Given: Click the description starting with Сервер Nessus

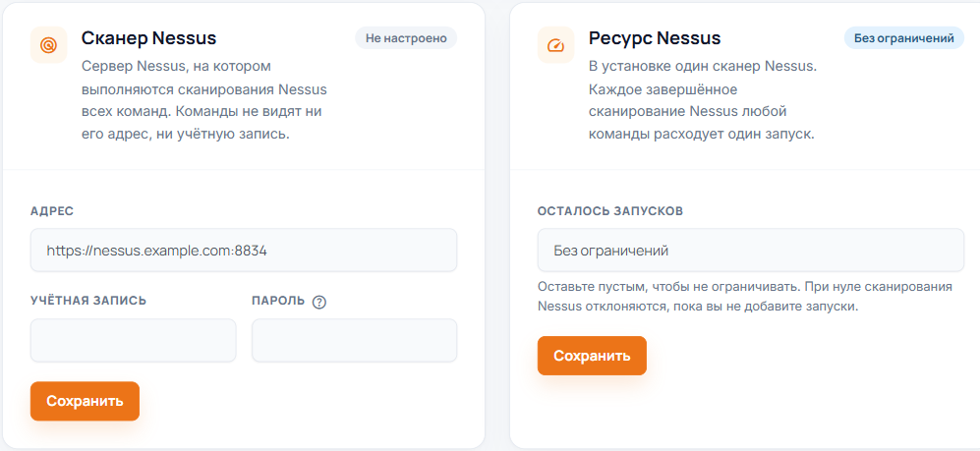Looking at the screenshot, I should (204, 100).
